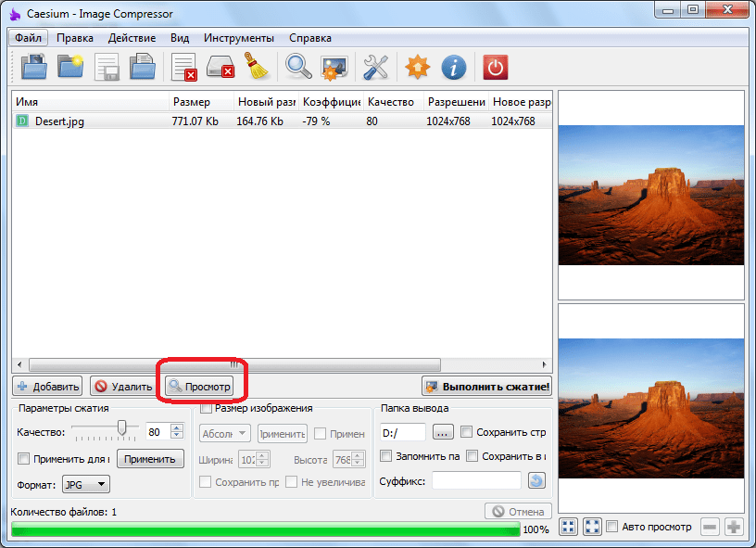756x548 pixels.
Task: Click the red power Exit icon
Action: pyautogui.click(x=495, y=67)
